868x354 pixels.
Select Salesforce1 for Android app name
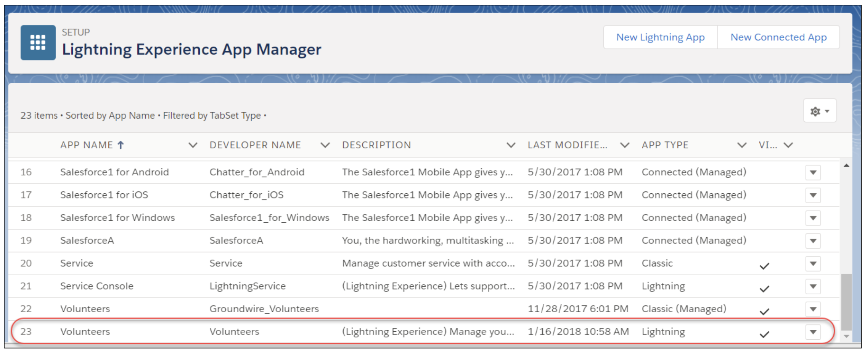(115, 172)
